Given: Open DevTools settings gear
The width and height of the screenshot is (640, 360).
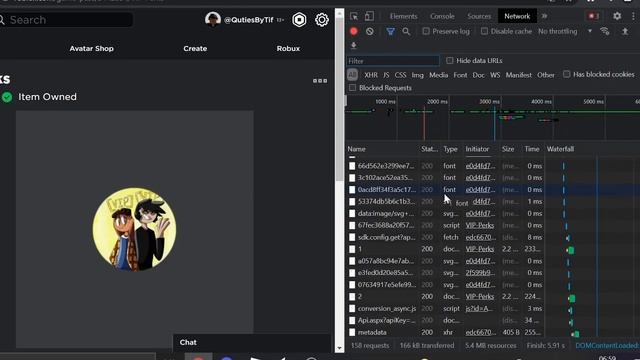Looking at the screenshot, I should [x=617, y=16].
